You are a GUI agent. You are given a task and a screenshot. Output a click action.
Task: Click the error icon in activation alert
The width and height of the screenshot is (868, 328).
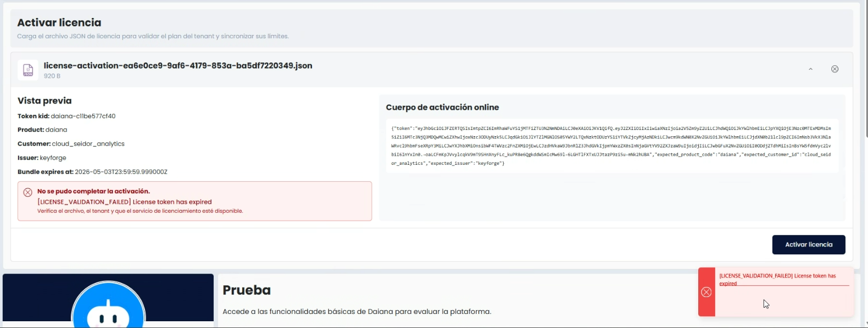click(x=28, y=192)
